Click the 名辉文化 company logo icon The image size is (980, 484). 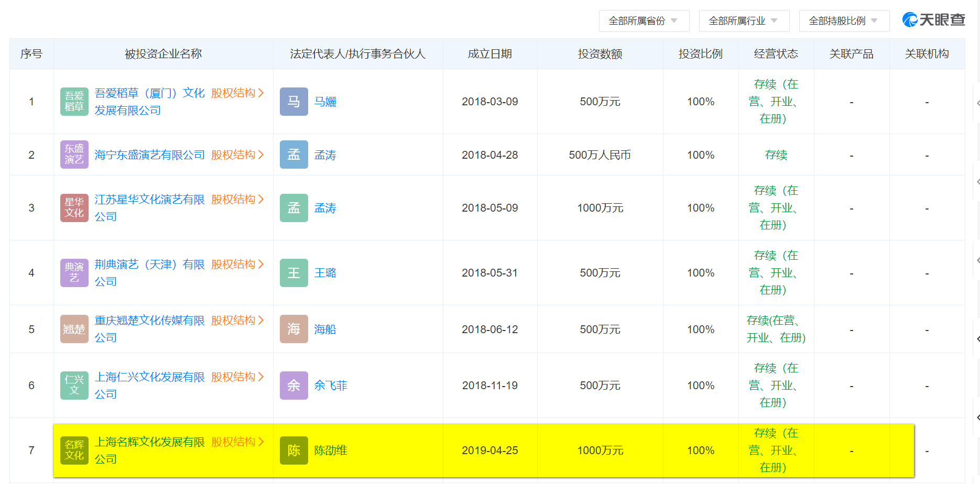74,450
